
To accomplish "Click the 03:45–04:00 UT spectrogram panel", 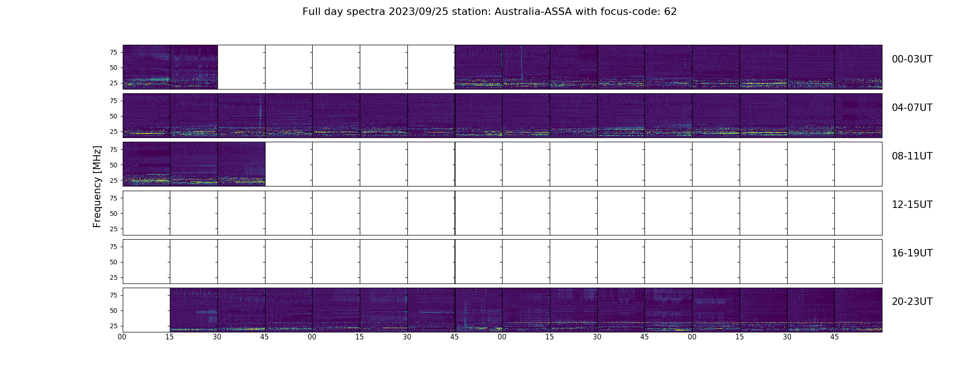I will click(859, 67).
